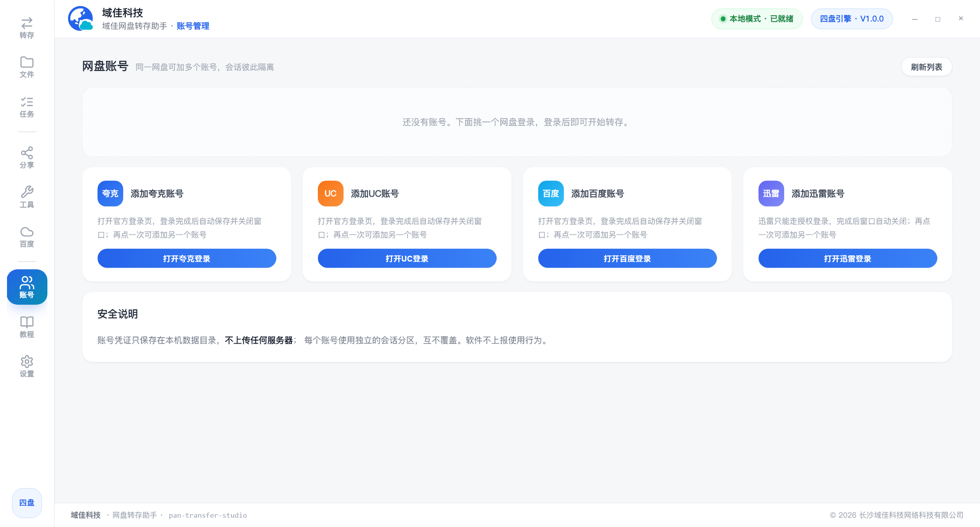Minimize the application window

[915, 19]
